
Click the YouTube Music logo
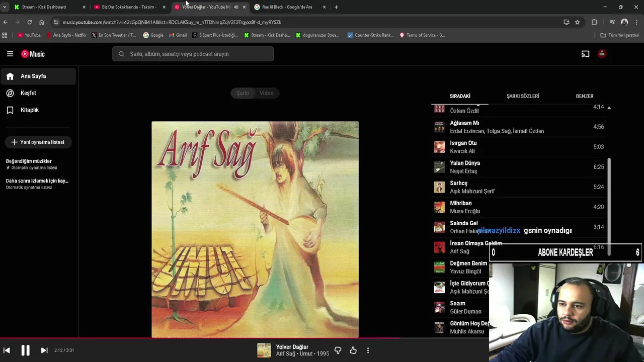coord(33,54)
